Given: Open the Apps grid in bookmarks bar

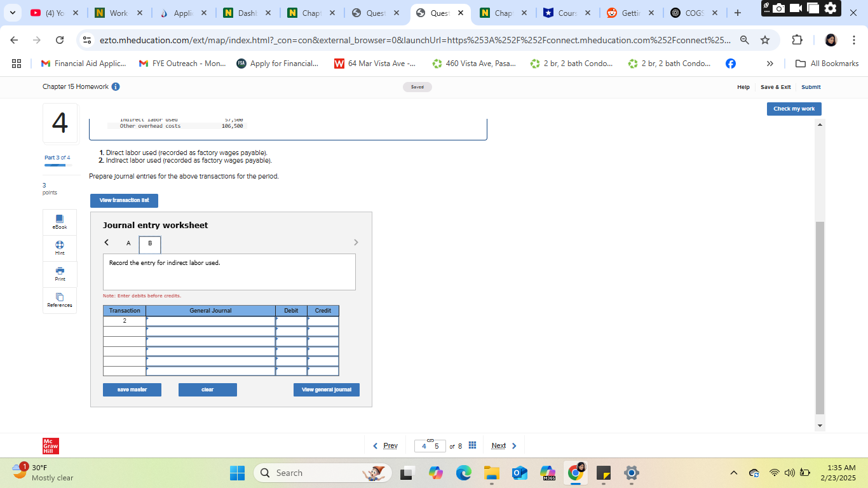Looking at the screenshot, I should pyautogui.click(x=17, y=64).
